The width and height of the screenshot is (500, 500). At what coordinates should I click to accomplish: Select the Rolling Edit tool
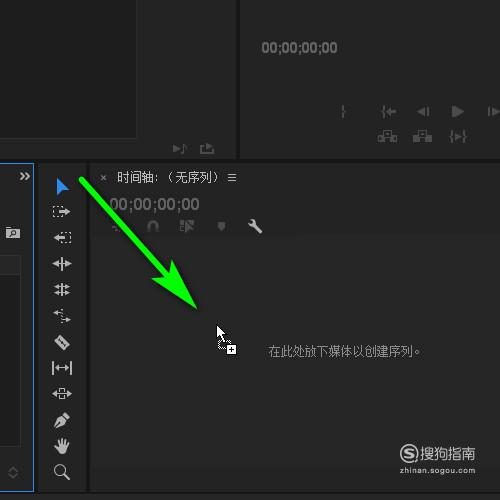[x=62, y=290]
